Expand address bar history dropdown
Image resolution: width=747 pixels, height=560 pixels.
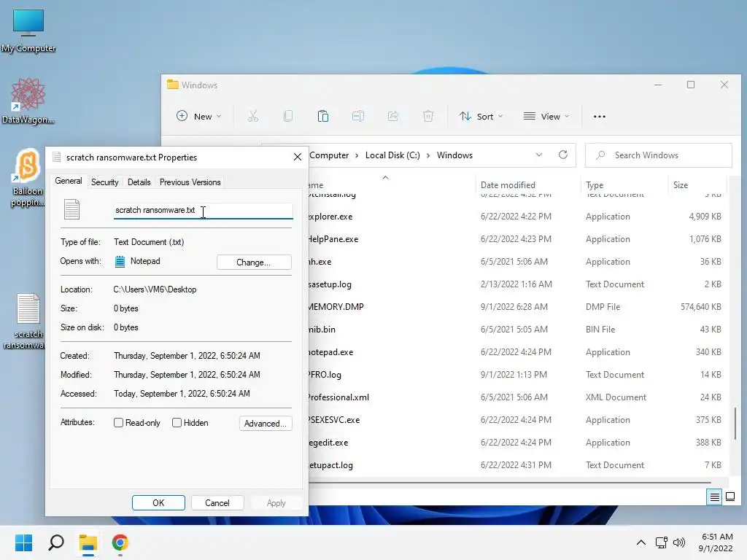tap(539, 155)
